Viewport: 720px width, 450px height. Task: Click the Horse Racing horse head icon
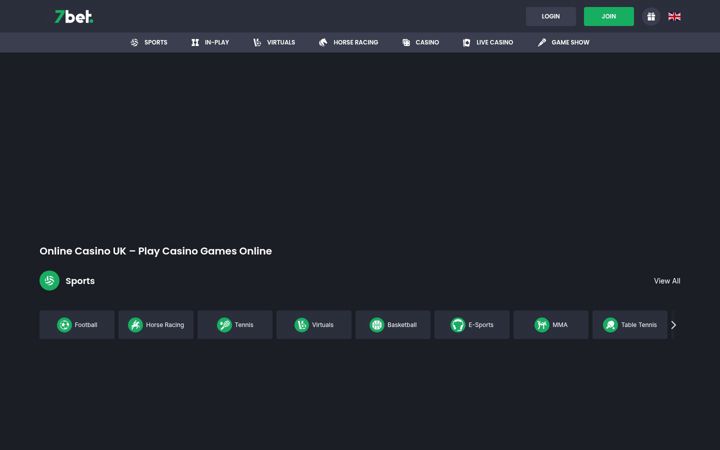click(x=323, y=42)
